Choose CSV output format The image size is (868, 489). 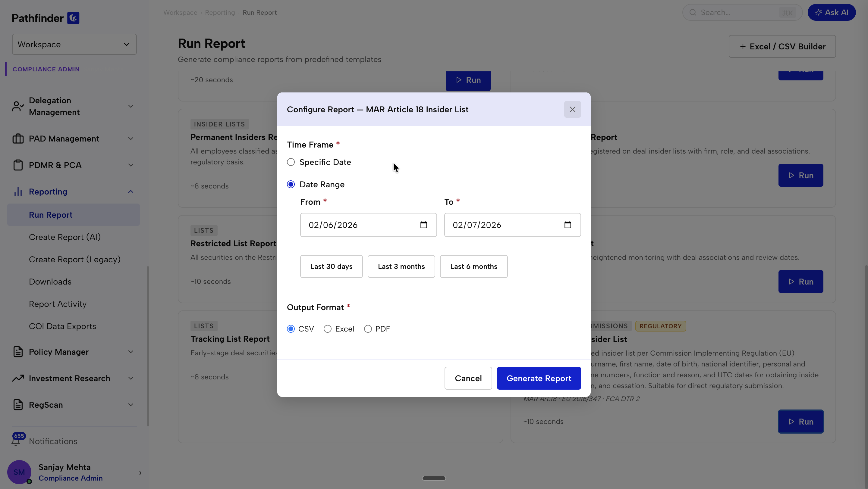[291, 329]
